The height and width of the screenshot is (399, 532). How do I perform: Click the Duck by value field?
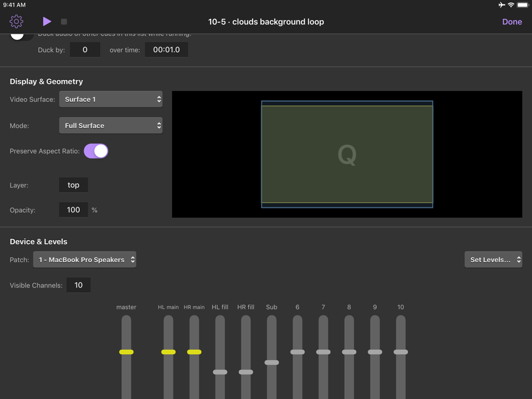[85, 50]
